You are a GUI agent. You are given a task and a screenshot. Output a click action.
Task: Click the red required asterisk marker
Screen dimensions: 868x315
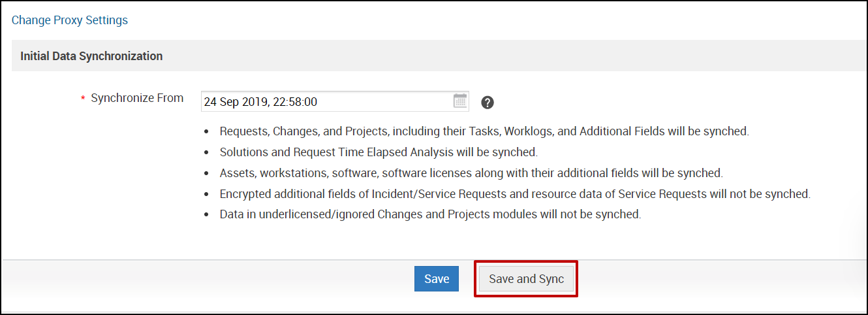click(83, 99)
